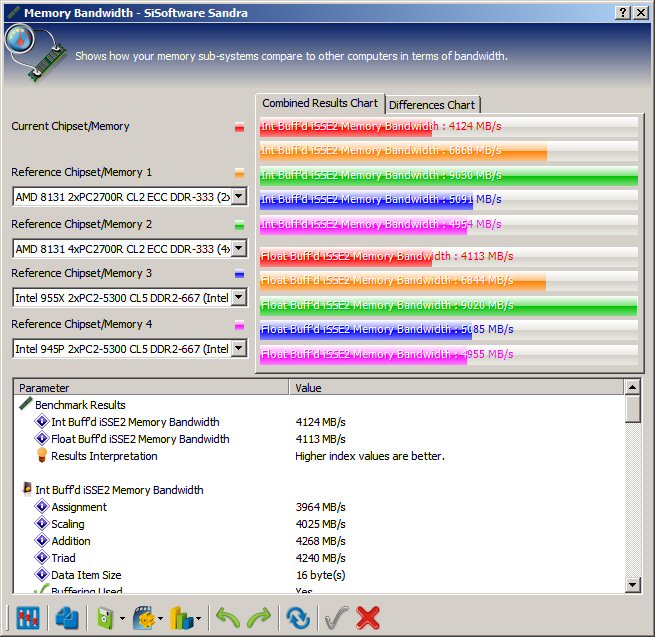Viewport: 655px width, 637px height.
Task: Click the green forward arrow icon
Action: click(x=259, y=617)
